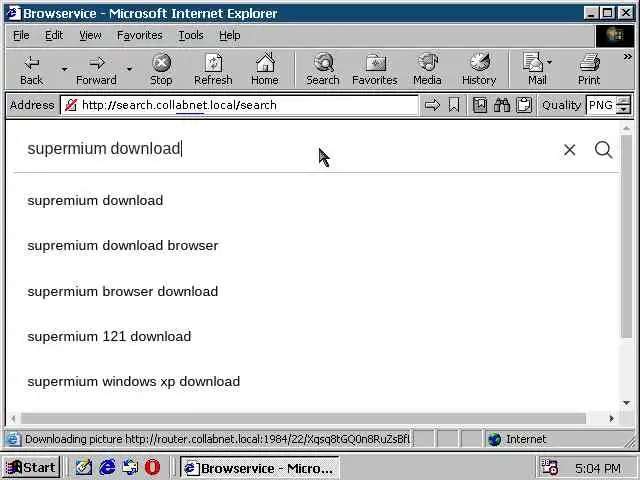Viewport: 640px width, 480px height.
Task: Click the page icon in address bar
Action: [x=71, y=105]
